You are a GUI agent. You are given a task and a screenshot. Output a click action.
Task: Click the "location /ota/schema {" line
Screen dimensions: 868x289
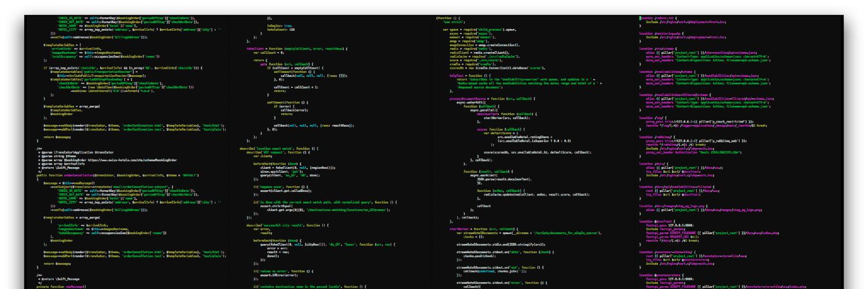pyautogui.click(x=658, y=49)
